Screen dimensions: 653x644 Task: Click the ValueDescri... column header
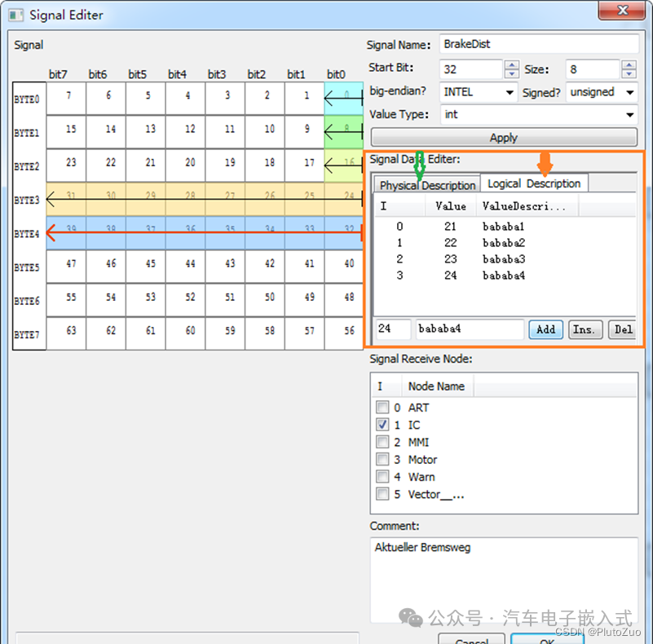[527, 206]
